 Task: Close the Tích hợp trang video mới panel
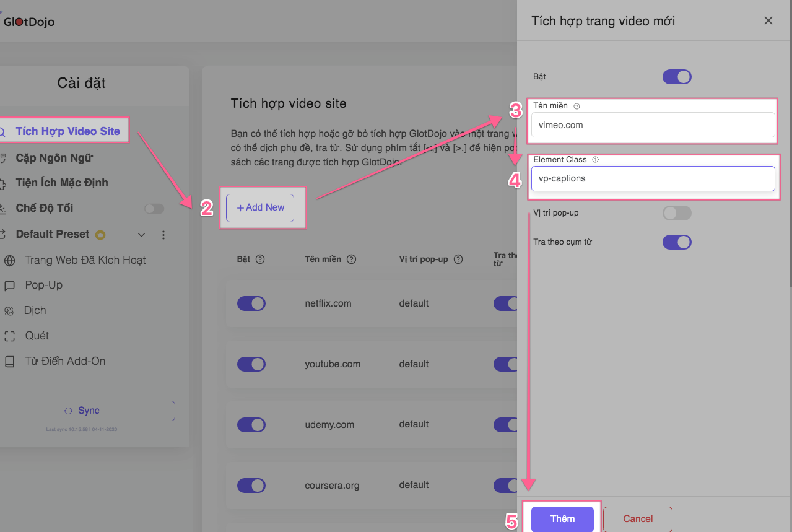pyautogui.click(x=768, y=20)
